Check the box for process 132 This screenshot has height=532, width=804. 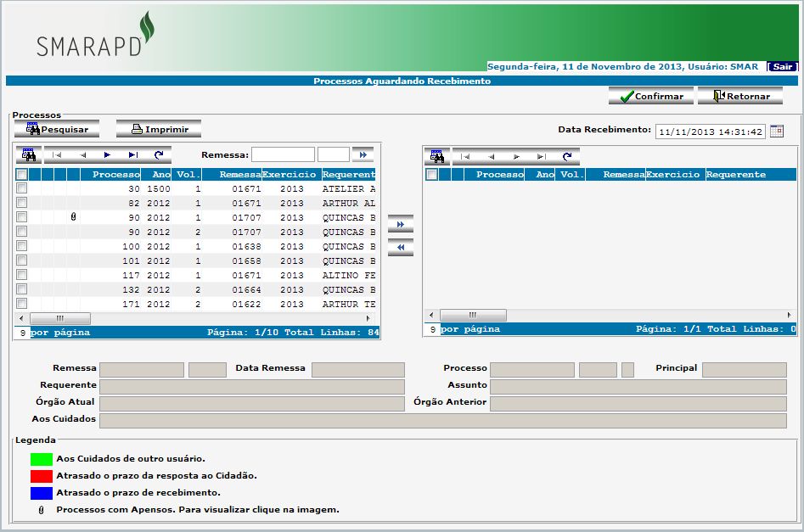(21, 289)
